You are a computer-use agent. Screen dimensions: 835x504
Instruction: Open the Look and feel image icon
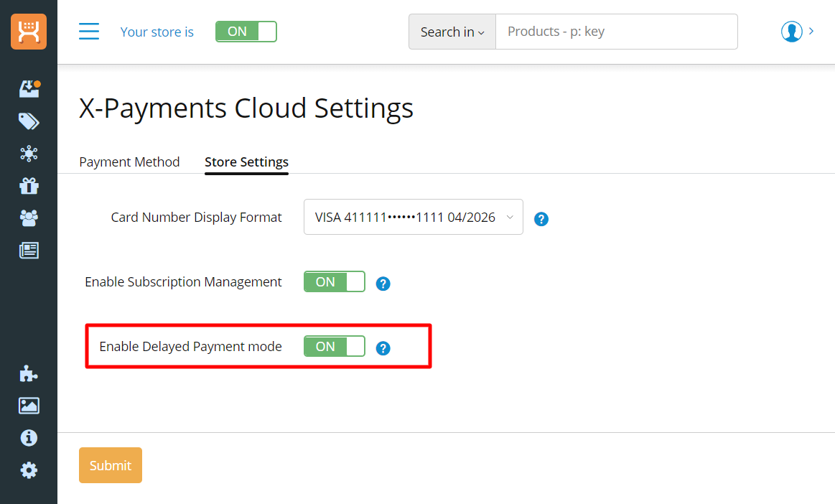coord(29,406)
